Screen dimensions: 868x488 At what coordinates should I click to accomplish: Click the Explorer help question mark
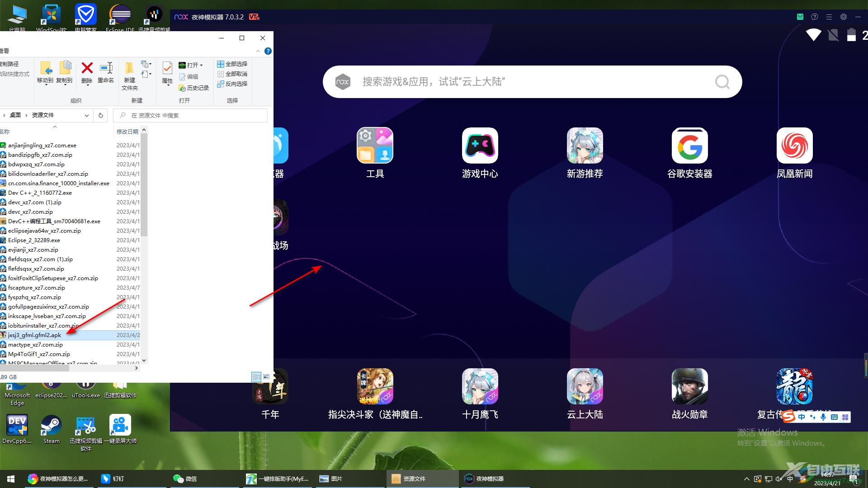coord(268,51)
